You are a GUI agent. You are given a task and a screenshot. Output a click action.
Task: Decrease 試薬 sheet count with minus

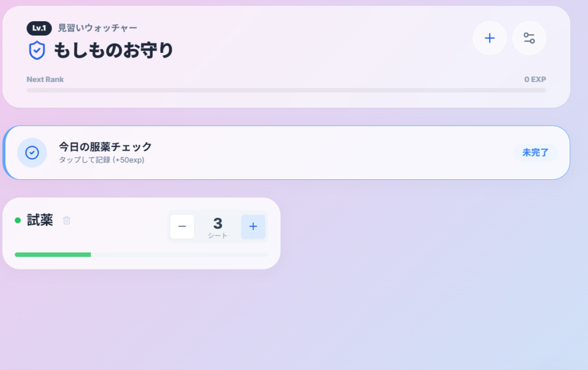182,226
